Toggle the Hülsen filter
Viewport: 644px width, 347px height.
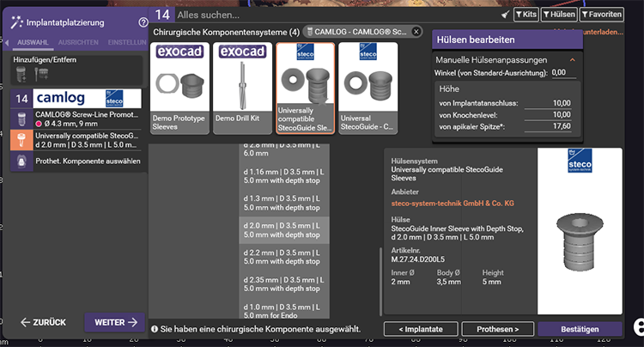coord(559,15)
